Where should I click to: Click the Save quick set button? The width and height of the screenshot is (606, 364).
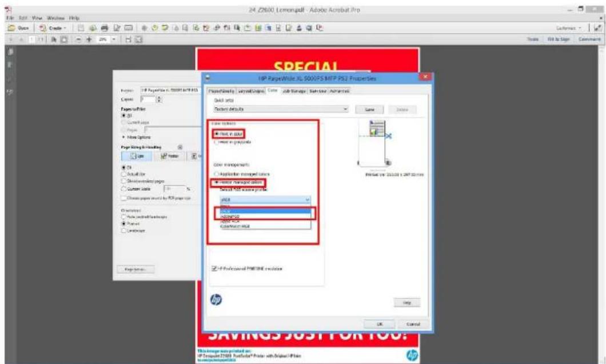point(369,109)
